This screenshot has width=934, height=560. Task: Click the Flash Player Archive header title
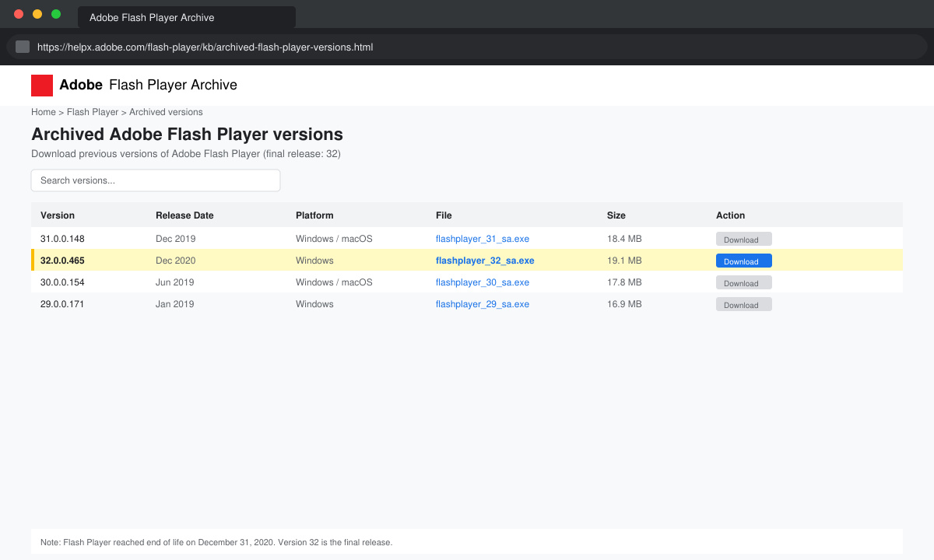click(173, 85)
